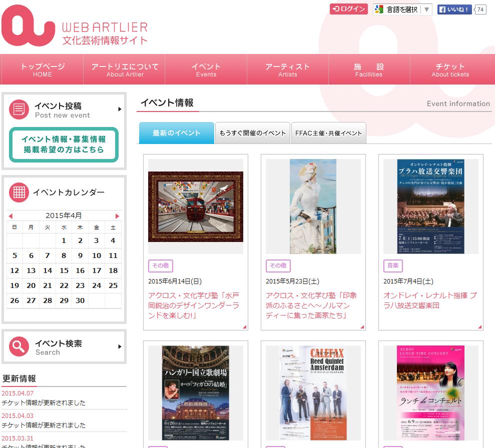Click the corner arrow on 5月23日 event card
Viewport: 495px width, 448px height.
click(x=362, y=327)
